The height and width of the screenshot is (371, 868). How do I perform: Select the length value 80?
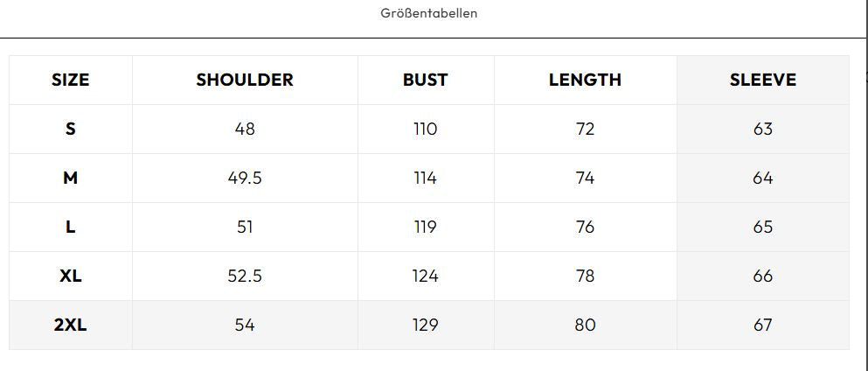(585, 325)
